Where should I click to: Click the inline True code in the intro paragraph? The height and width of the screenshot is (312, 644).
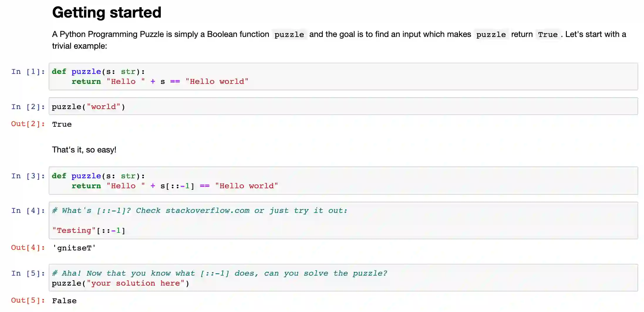point(547,35)
